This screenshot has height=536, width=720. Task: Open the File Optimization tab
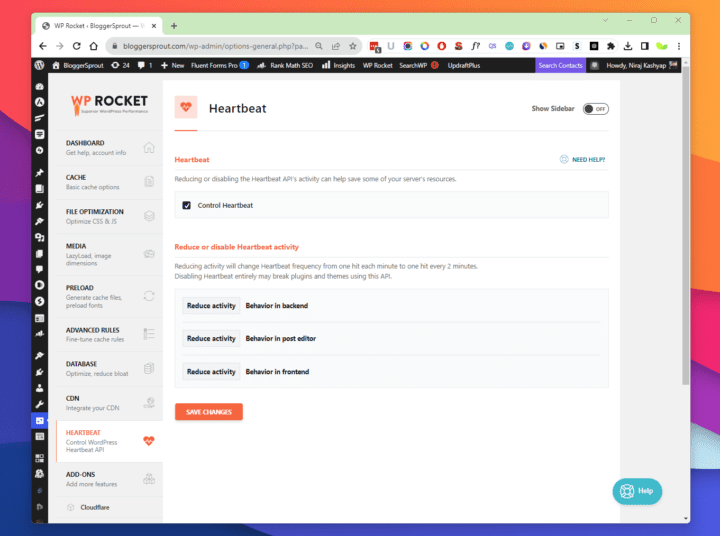110,216
